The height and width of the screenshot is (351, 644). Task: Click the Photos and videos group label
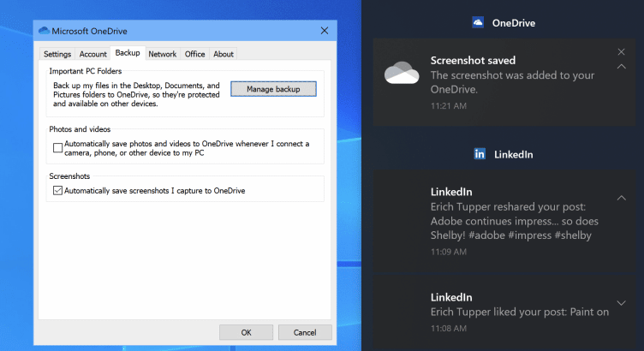click(x=80, y=129)
